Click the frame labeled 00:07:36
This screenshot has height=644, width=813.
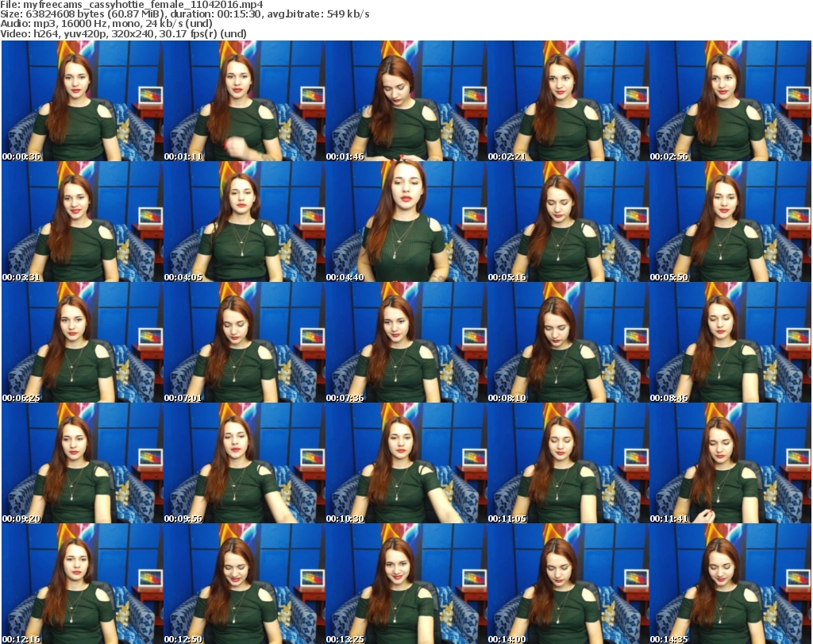pyautogui.click(x=406, y=342)
